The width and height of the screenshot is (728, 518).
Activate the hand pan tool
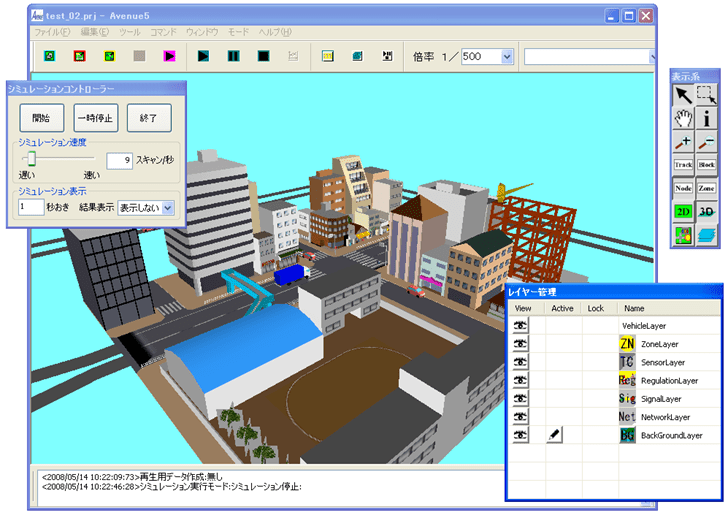click(683, 119)
